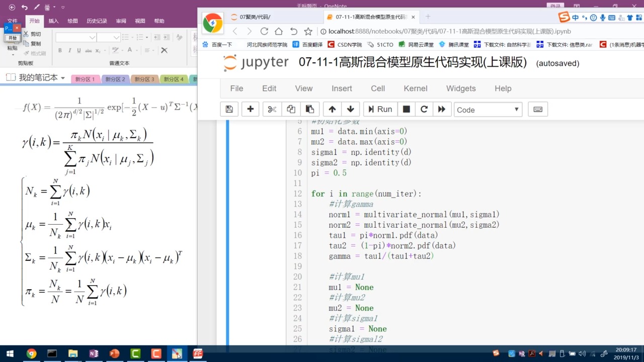Expand the 我的笔记本 notebook dropdown
The height and width of the screenshot is (362, 644).
tap(63, 78)
